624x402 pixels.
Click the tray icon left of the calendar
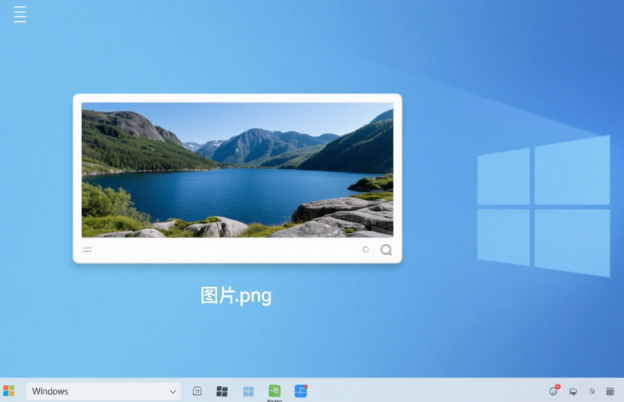[592, 391]
